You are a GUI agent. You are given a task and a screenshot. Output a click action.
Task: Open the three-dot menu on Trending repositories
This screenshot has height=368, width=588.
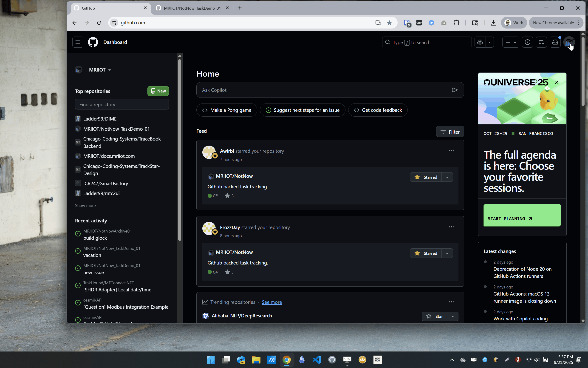[x=451, y=302]
